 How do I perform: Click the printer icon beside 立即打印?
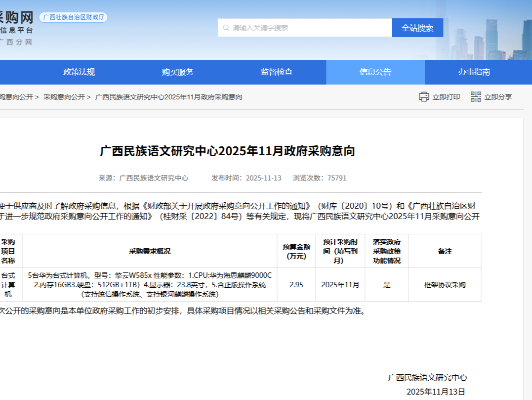point(424,97)
